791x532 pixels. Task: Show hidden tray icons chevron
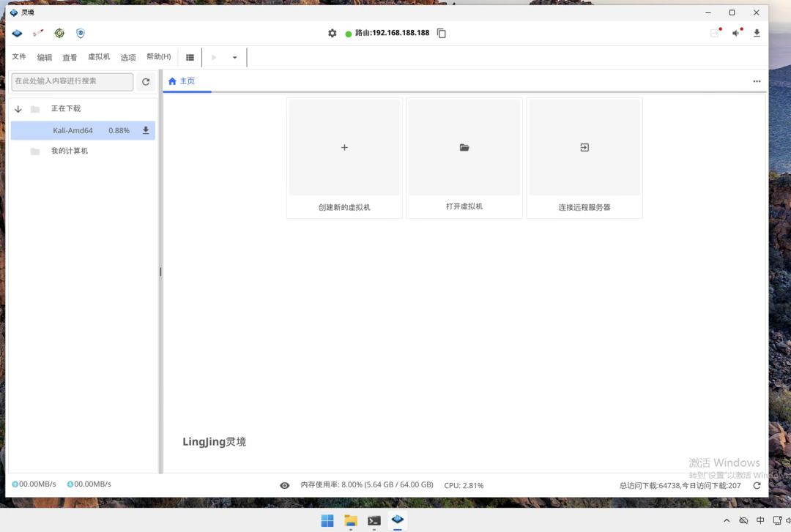727,520
